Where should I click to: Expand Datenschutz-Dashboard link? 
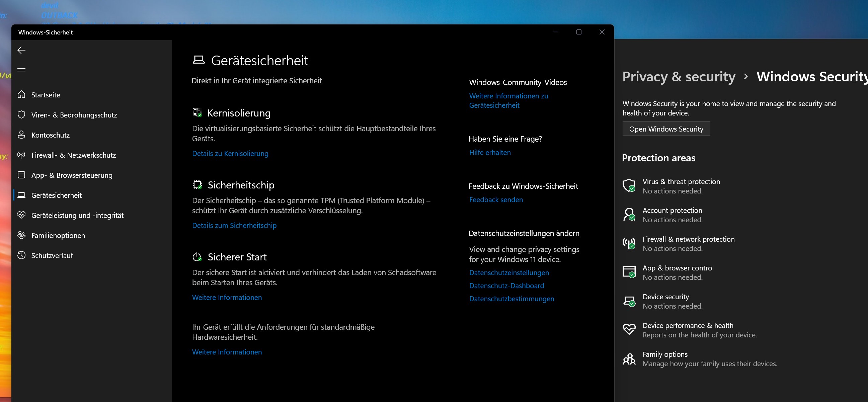[506, 286]
